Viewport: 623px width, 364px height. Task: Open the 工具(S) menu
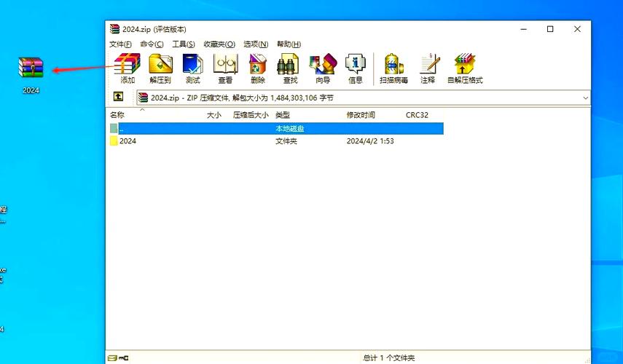click(184, 44)
